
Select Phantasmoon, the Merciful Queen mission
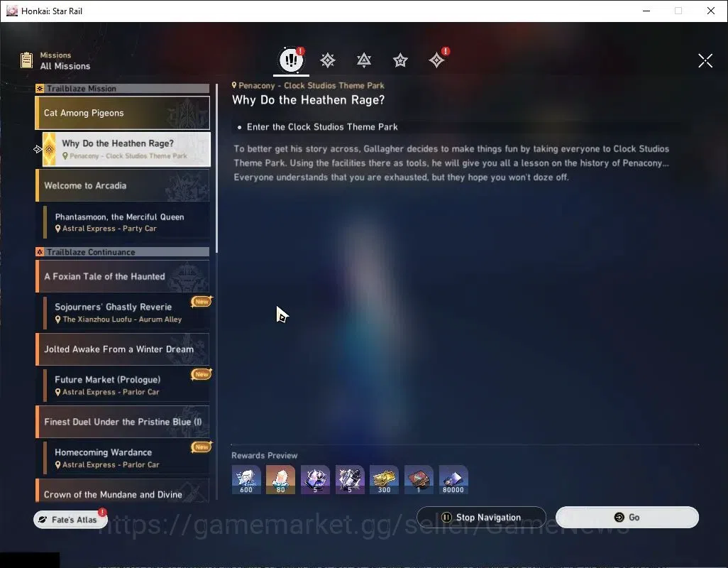(x=126, y=222)
